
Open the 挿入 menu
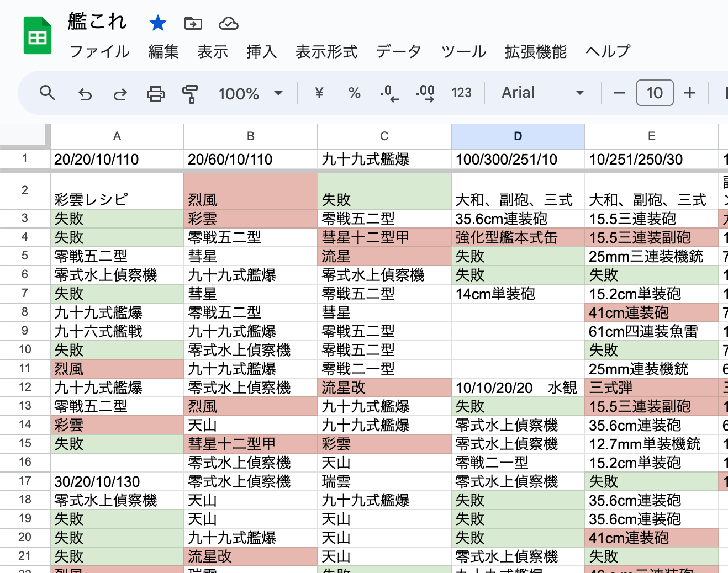[262, 51]
